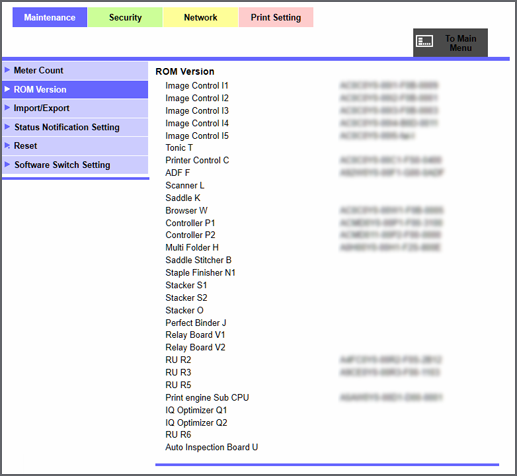Click the Stacker O label
Viewport: 517px width, 476px height.
(x=184, y=310)
